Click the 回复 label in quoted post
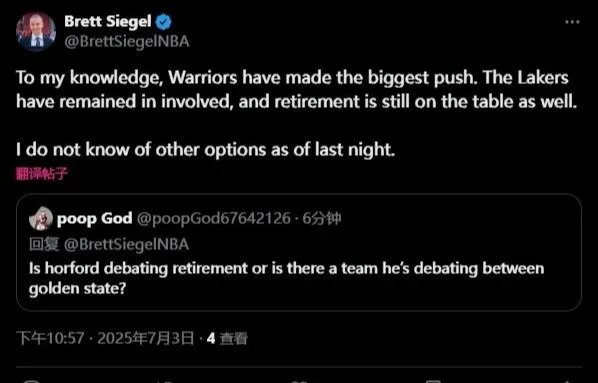 pos(44,244)
